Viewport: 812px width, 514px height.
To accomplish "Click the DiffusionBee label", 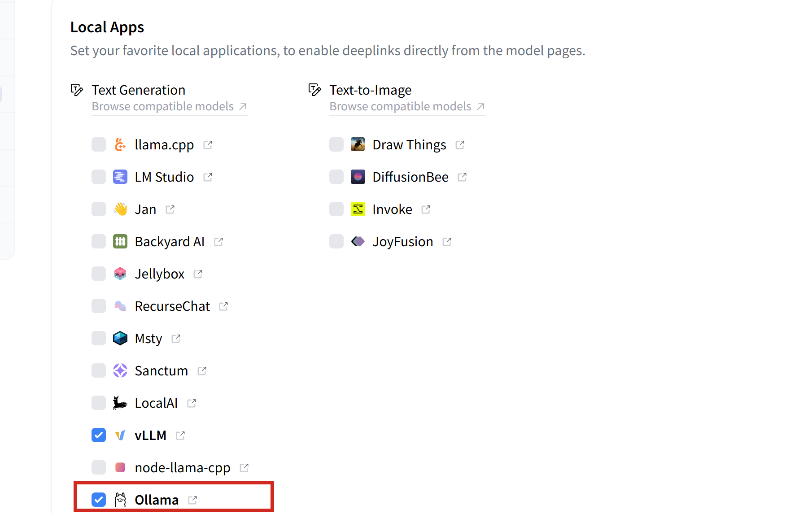I will (410, 177).
